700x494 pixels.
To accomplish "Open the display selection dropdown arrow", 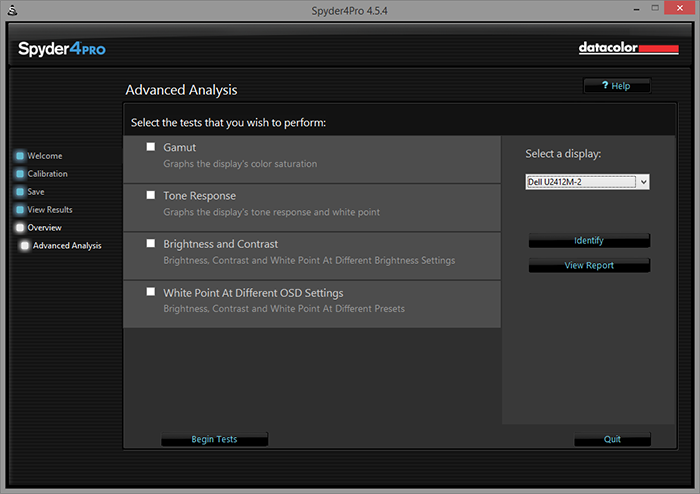I will click(643, 182).
